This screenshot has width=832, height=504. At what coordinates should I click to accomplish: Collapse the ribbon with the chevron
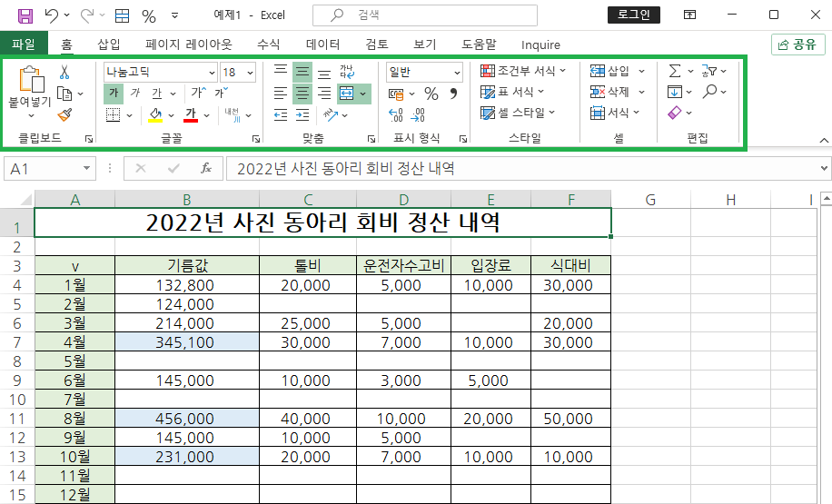(824, 140)
